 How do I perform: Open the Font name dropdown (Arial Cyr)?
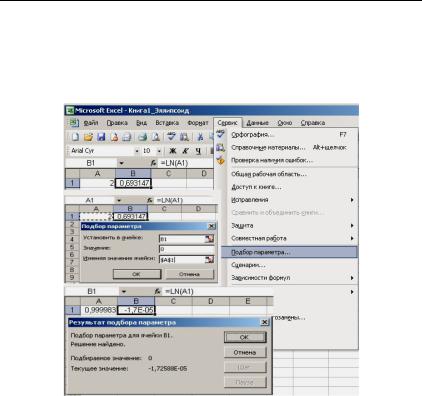[137, 151]
